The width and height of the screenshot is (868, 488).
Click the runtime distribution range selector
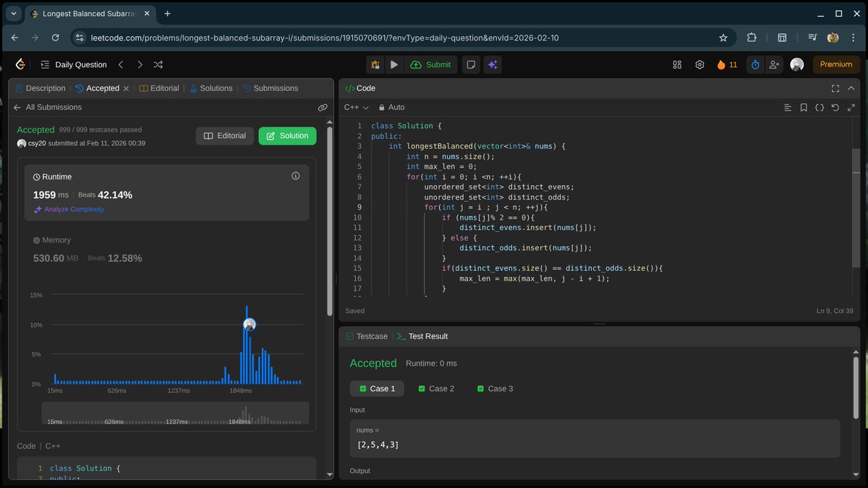click(x=175, y=414)
